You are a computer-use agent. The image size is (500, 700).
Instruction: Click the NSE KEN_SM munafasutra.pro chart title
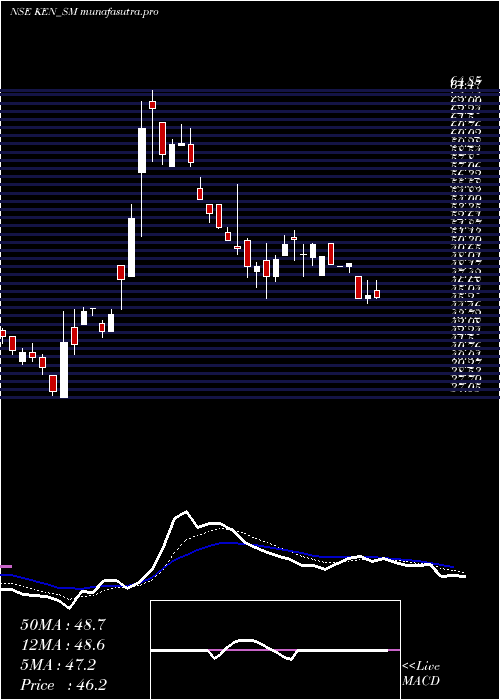84,12
